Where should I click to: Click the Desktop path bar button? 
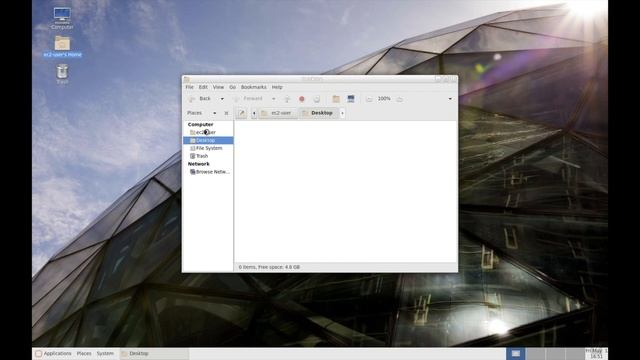tap(318, 113)
